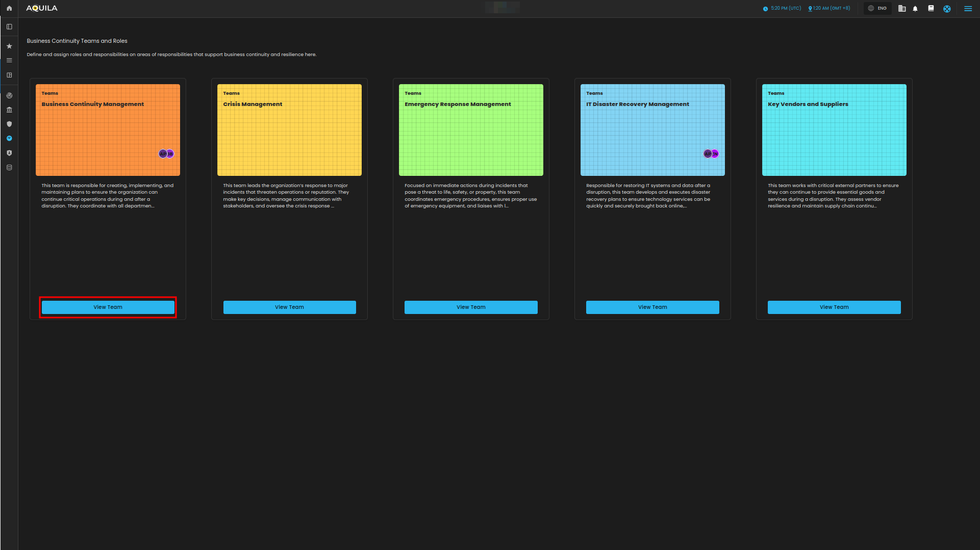980x550 pixels.
Task: Expand the list menu icon in sidebar
Action: 9,60
